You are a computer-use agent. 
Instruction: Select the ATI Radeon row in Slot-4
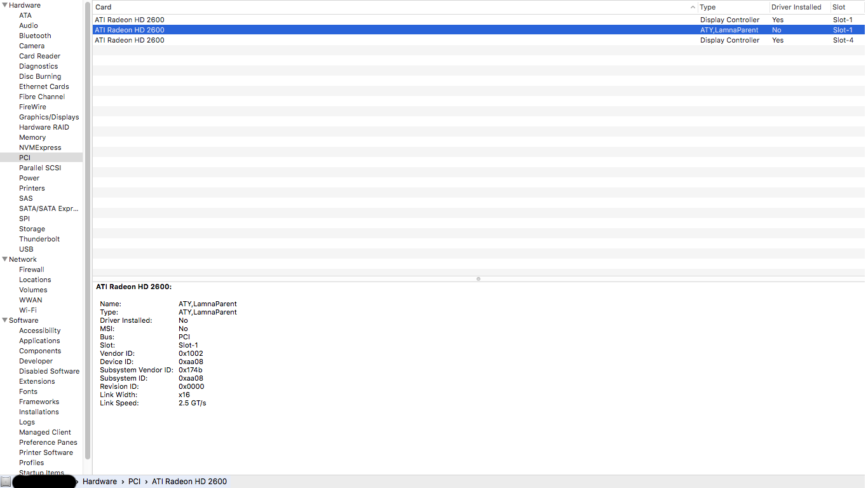[x=478, y=40]
